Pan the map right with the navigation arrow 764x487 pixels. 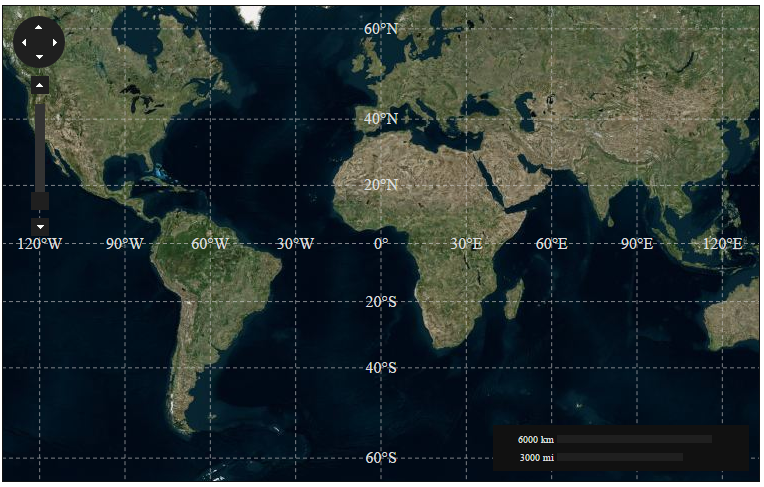(x=55, y=42)
